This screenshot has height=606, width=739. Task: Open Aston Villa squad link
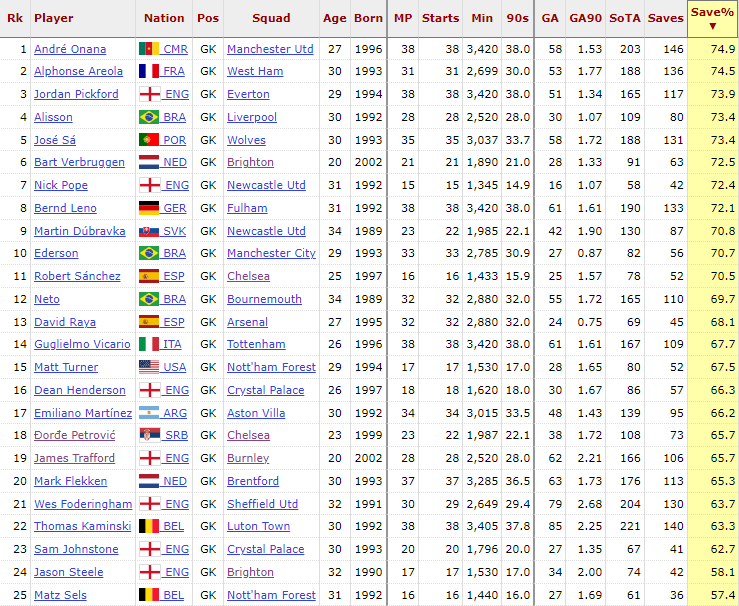point(256,413)
